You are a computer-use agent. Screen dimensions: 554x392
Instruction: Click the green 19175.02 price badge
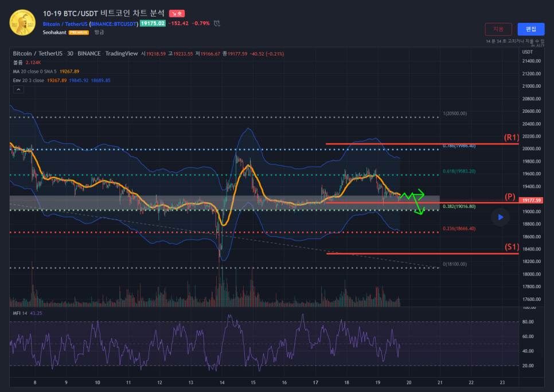point(152,23)
